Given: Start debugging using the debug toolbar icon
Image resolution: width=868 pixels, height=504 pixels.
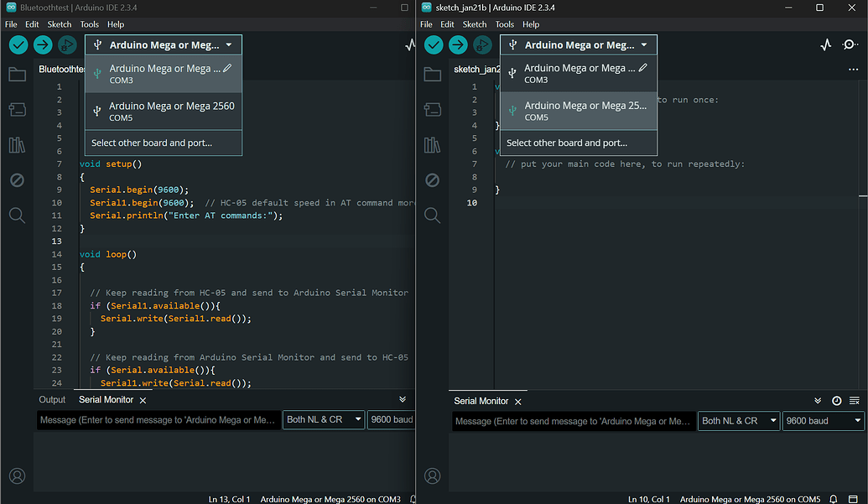Looking at the screenshot, I should coord(66,45).
